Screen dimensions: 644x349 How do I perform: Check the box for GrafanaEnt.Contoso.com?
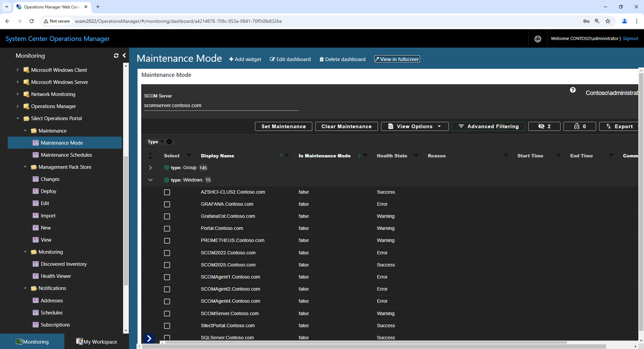click(167, 216)
